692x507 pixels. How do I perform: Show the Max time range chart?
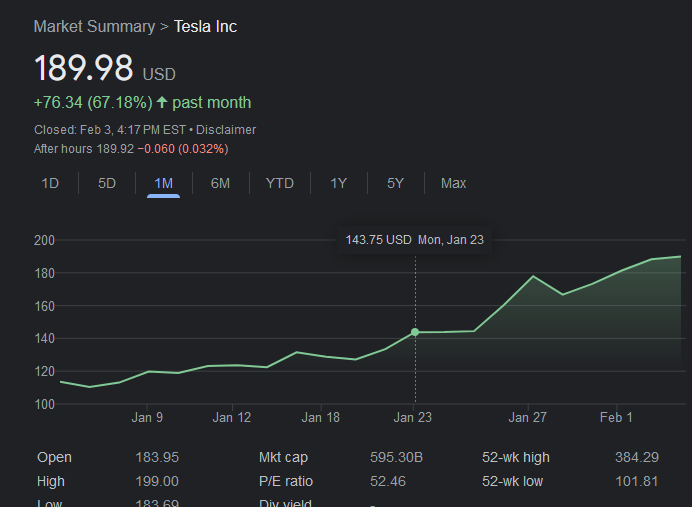453,183
